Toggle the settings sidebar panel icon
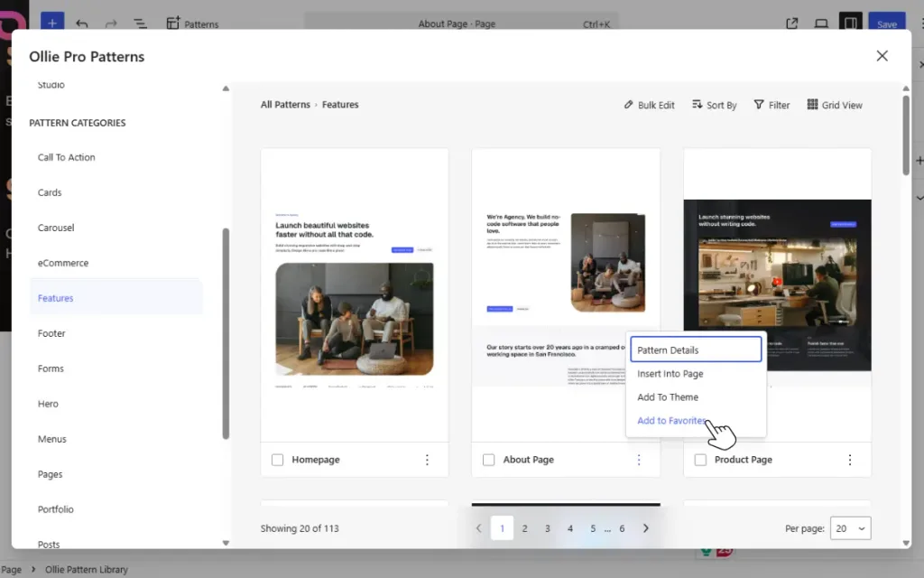The width and height of the screenshot is (924, 578). point(850,23)
